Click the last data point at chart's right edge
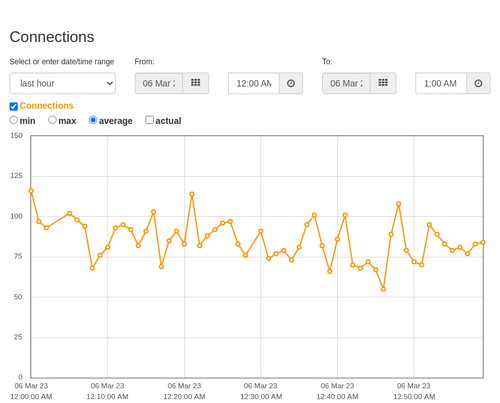 click(x=483, y=242)
